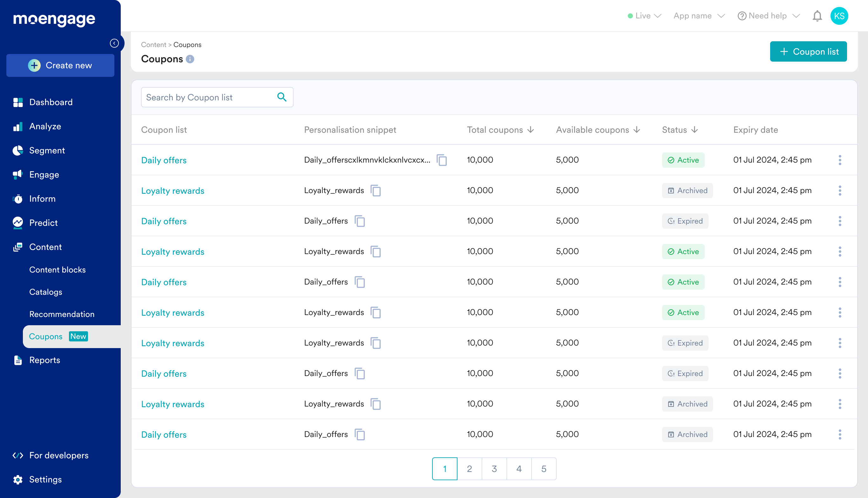The height and width of the screenshot is (498, 868).
Task: Open the first Loyalty rewards link
Action: point(173,191)
